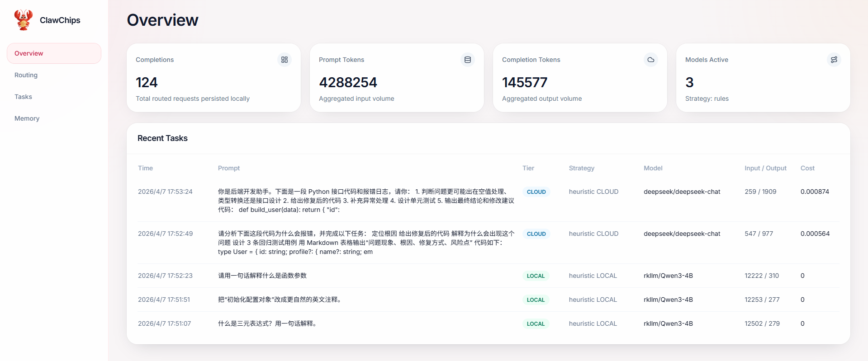Click the Recent Tasks heading
Viewport: 868px width, 361px height.
click(162, 138)
